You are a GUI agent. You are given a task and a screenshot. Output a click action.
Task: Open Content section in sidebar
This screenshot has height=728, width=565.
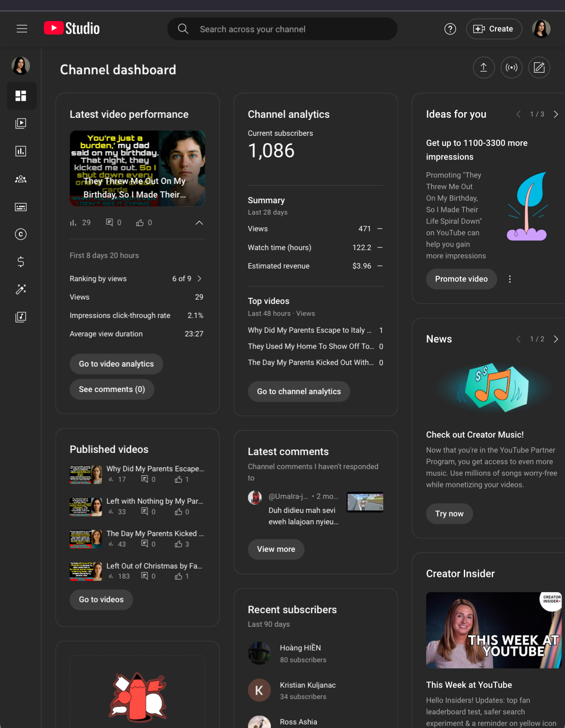(21, 124)
